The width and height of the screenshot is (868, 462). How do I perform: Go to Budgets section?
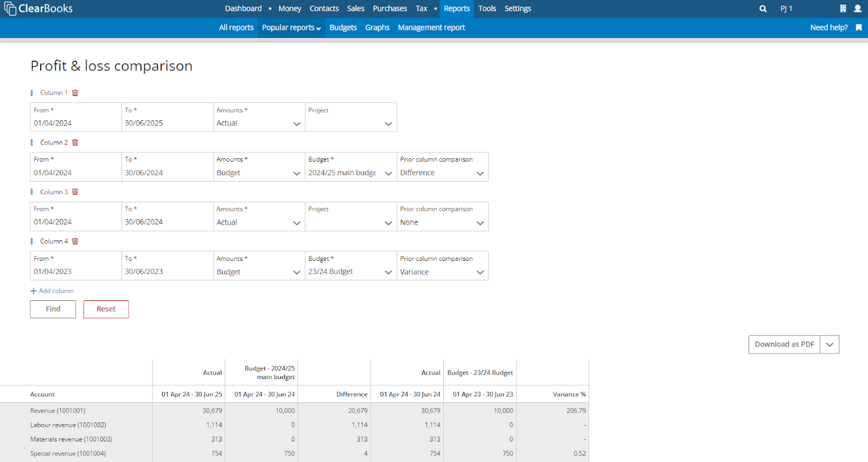(343, 28)
